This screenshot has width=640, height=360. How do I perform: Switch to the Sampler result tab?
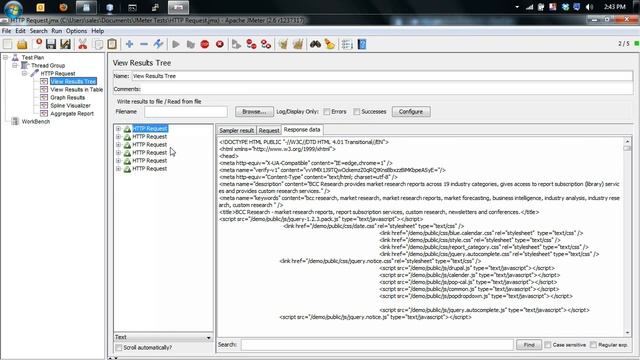click(236, 130)
